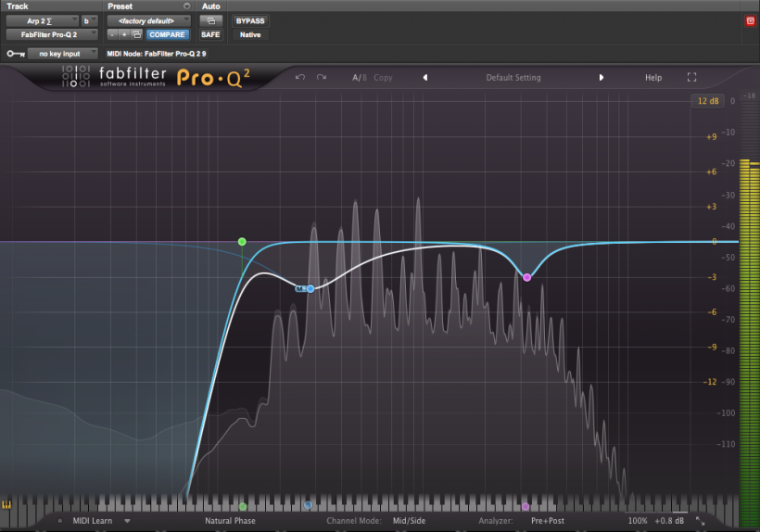The width and height of the screenshot is (760, 532).
Task: Click the blue marker on piano strip
Action: [308, 505]
